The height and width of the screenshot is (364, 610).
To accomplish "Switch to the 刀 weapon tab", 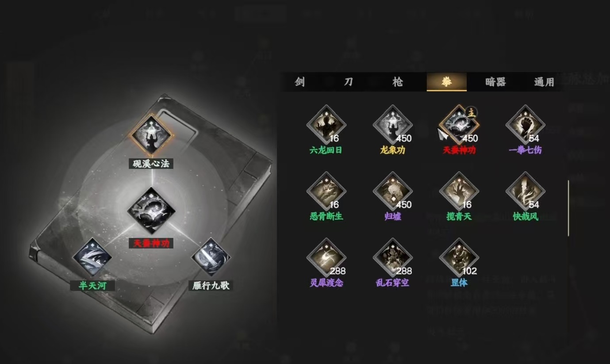I will [x=349, y=82].
